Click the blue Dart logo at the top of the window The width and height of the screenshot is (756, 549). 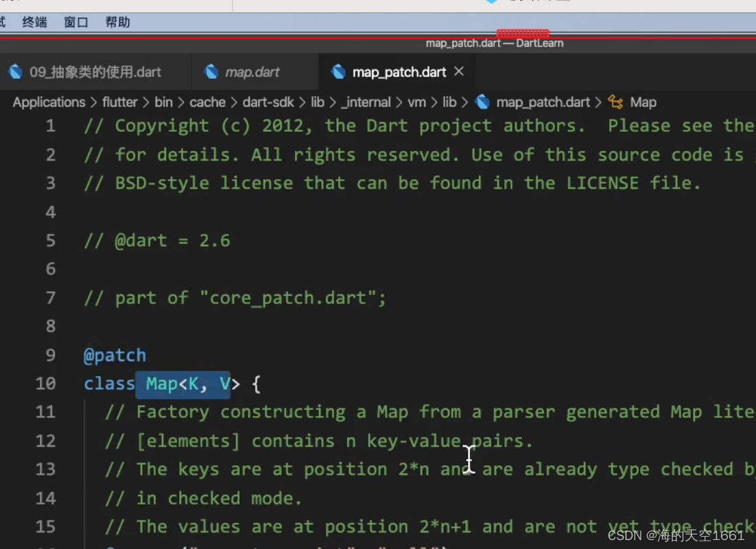(x=493, y=1)
